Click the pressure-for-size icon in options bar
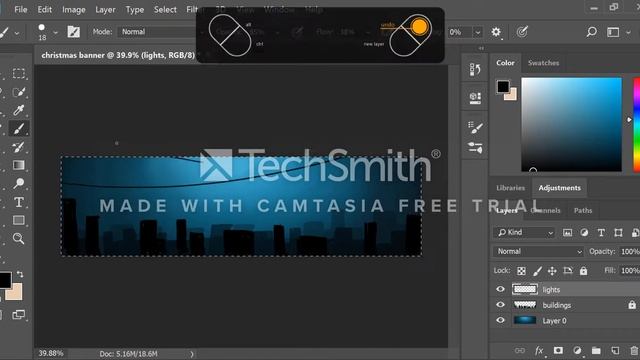The width and height of the screenshot is (640, 360). (x=522, y=32)
